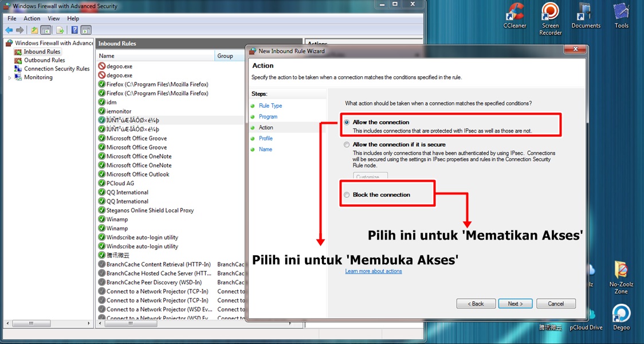Click the left pane scrollbar right arrow
Image resolution: width=644 pixels, height=344 pixels.
pyautogui.click(x=89, y=323)
